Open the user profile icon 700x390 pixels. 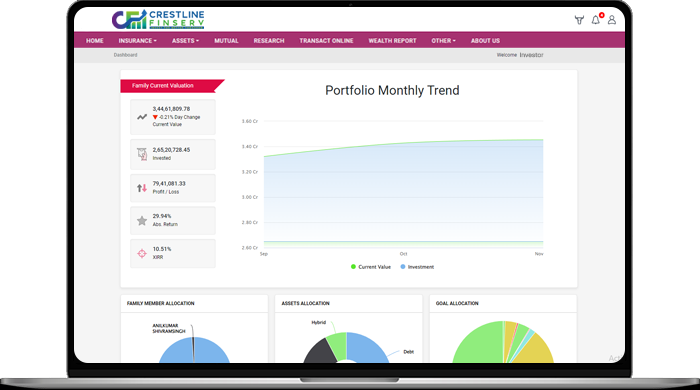pyautogui.click(x=612, y=20)
